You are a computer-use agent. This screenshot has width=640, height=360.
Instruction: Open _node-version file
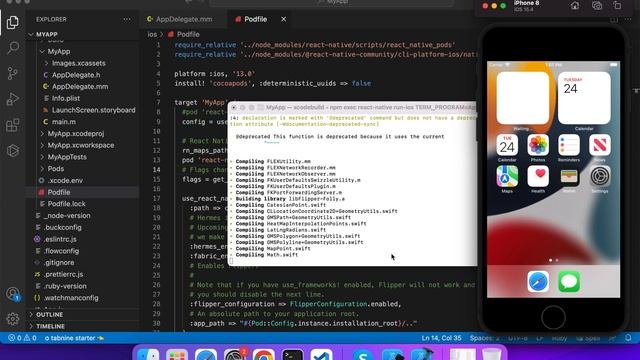point(67,216)
